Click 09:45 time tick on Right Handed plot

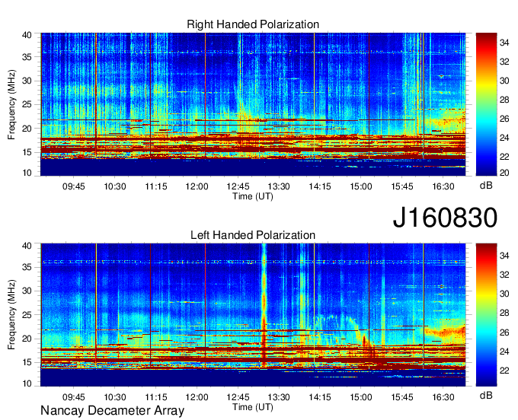click(x=74, y=186)
